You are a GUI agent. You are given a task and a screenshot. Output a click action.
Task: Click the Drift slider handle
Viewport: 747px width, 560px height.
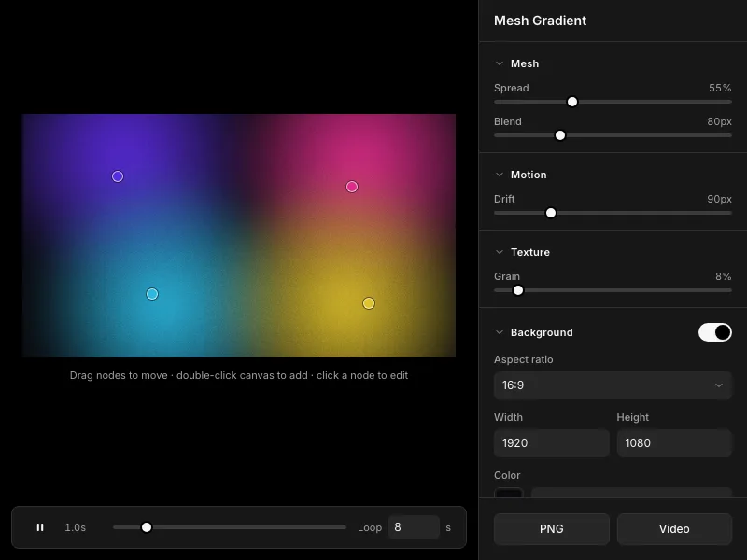[551, 213]
